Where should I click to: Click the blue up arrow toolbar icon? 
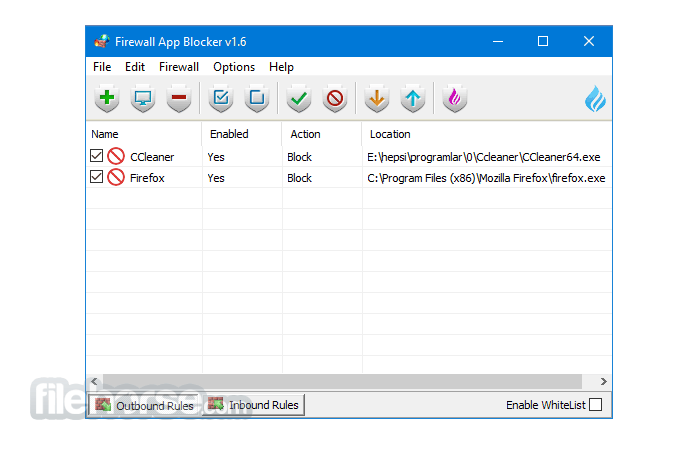[413, 98]
